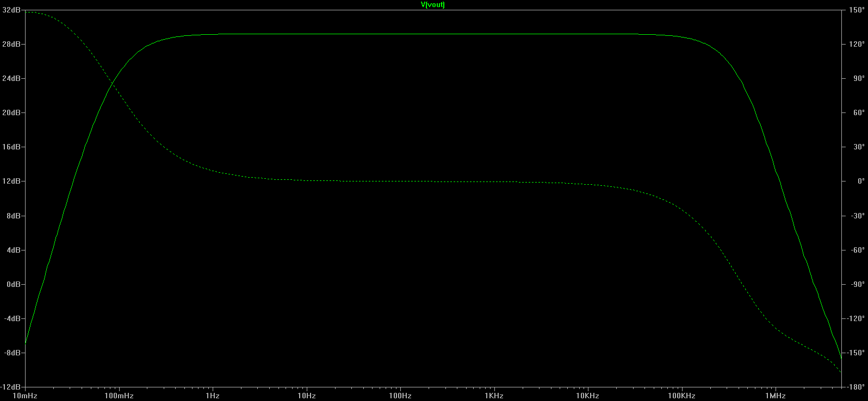Click the 32dB magnitude axis label

(x=11, y=10)
